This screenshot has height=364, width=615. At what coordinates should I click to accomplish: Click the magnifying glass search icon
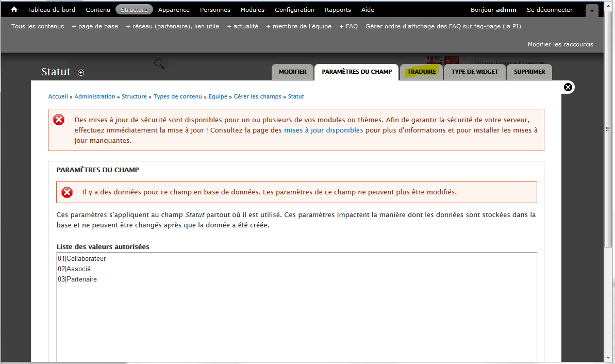coord(159,64)
